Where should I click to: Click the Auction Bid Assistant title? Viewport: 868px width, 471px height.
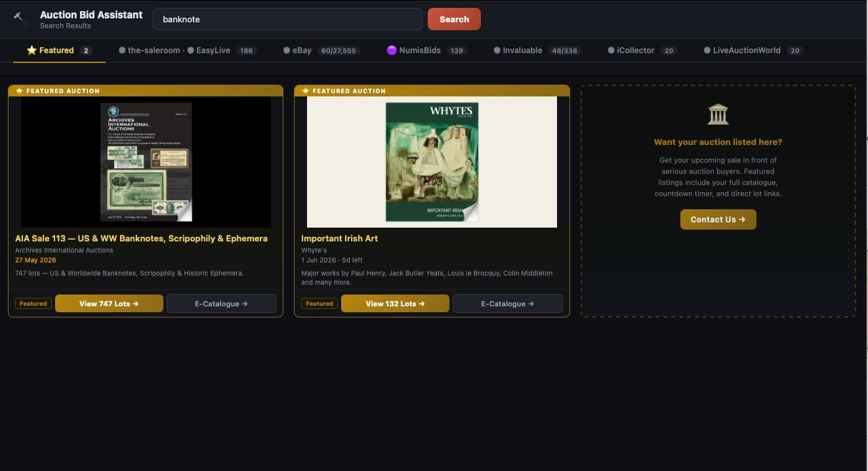point(91,14)
